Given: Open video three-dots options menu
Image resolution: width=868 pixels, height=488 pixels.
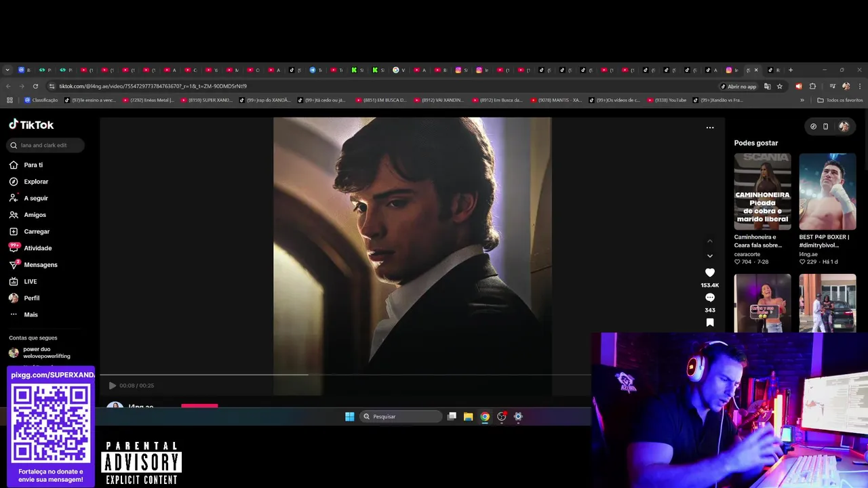Looking at the screenshot, I should (710, 127).
